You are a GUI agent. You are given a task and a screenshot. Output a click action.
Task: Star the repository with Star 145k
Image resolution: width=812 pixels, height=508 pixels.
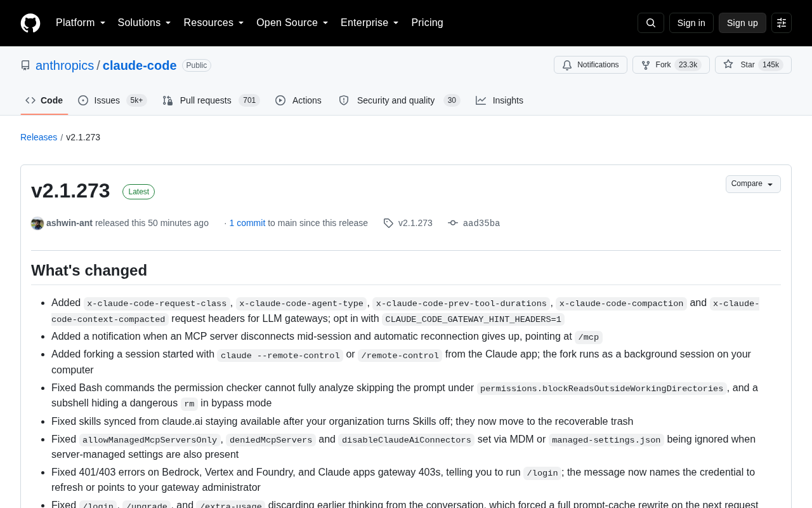pos(753,65)
